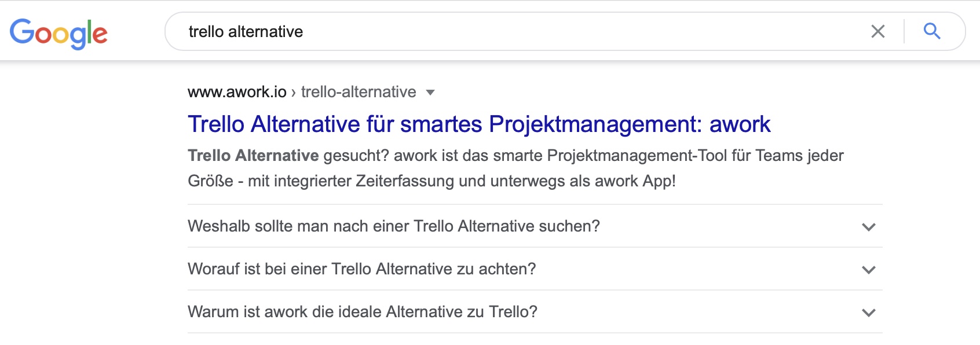The image size is (980, 345).
Task: Expand 'Worauf ist bei einer' question chevron
Action: point(868,270)
